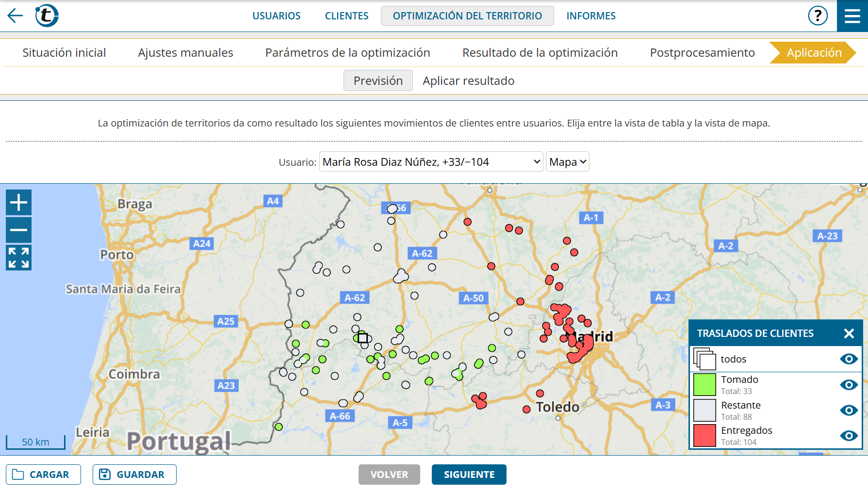Click the back arrow icon
The image size is (868, 491).
click(15, 16)
